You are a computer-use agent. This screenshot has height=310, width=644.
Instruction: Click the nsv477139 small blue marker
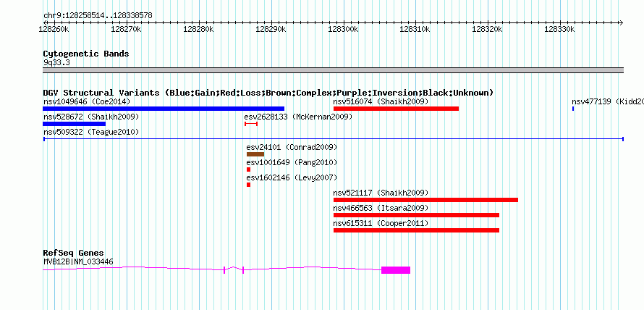tap(573, 109)
